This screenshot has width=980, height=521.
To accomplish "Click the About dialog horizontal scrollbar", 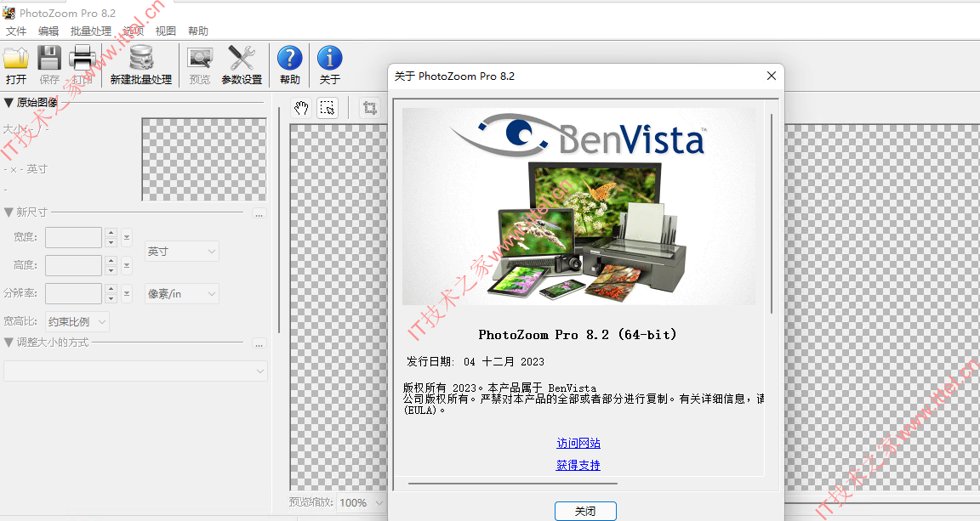I will 512,484.
